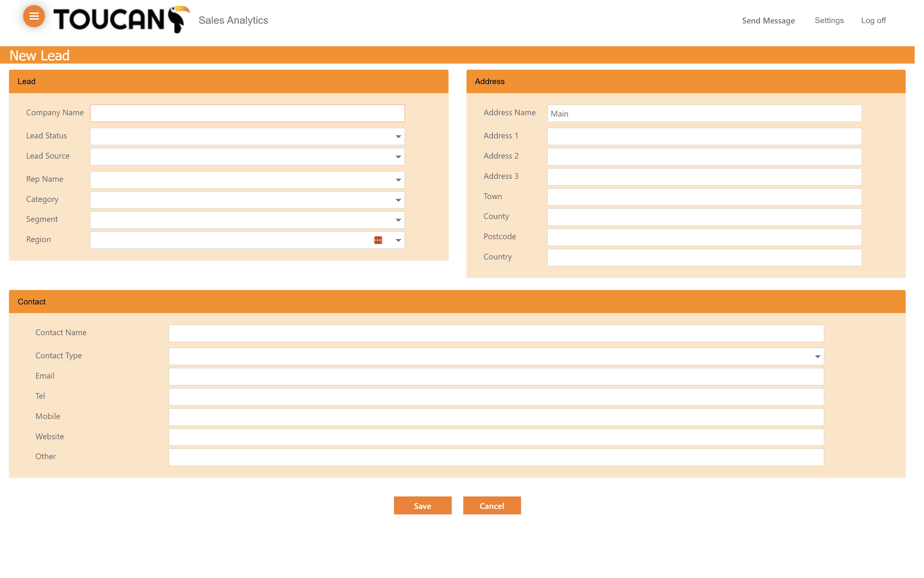Click the Country input field

tap(705, 258)
